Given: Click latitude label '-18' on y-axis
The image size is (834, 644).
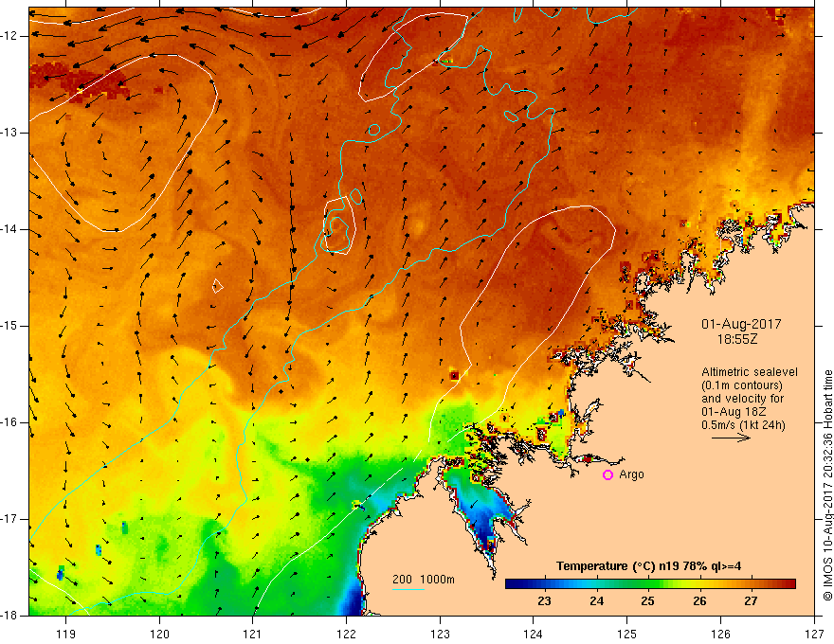Looking at the screenshot, I should point(9,616).
